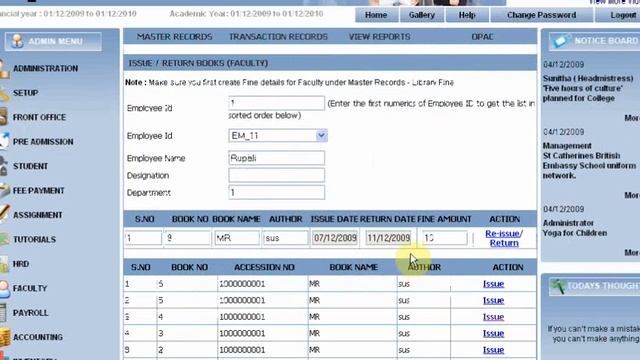The image size is (640, 360).
Task: Click the Return link
Action: tap(504, 243)
